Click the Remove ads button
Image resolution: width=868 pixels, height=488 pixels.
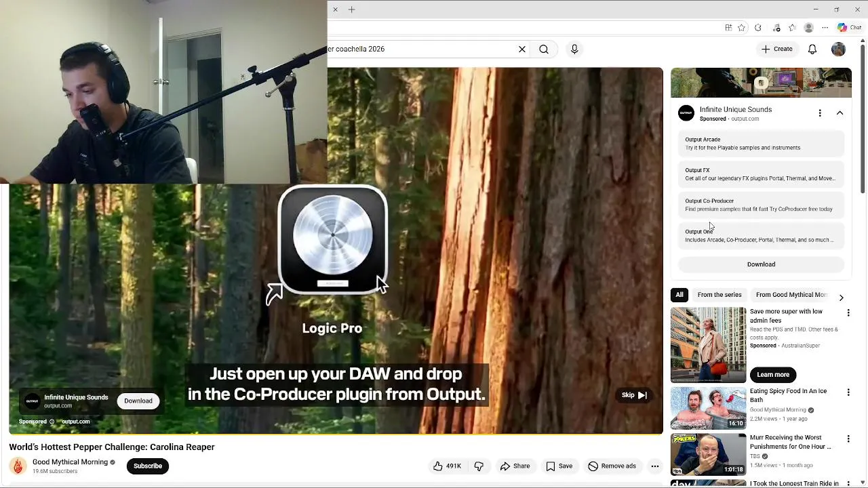(612, 466)
